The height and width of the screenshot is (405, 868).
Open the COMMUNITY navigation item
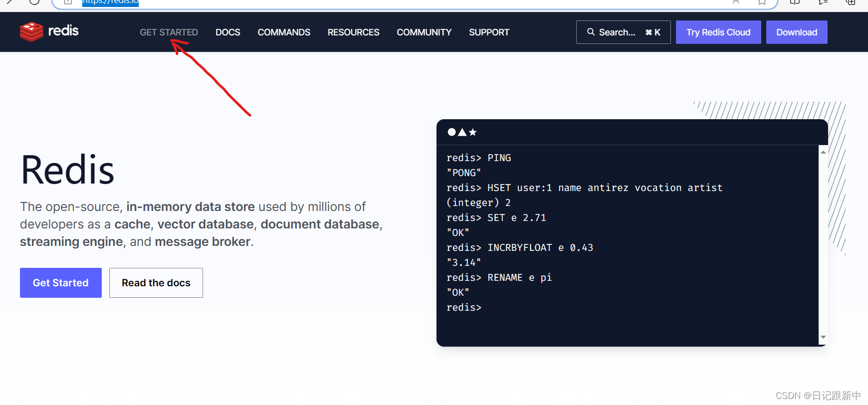[x=424, y=32]
